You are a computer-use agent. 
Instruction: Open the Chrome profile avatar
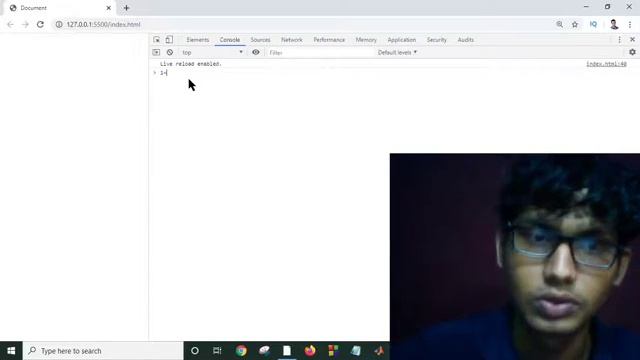click(x=614, y=24)
